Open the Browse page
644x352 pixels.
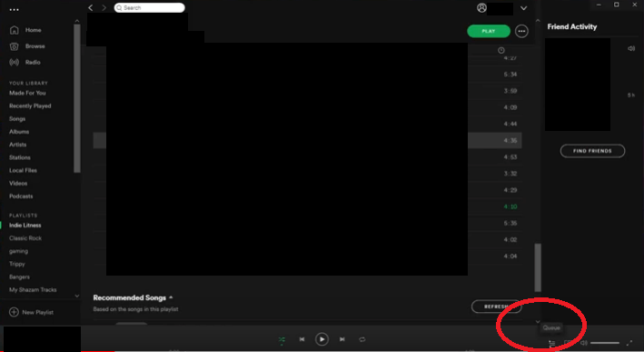35,46
